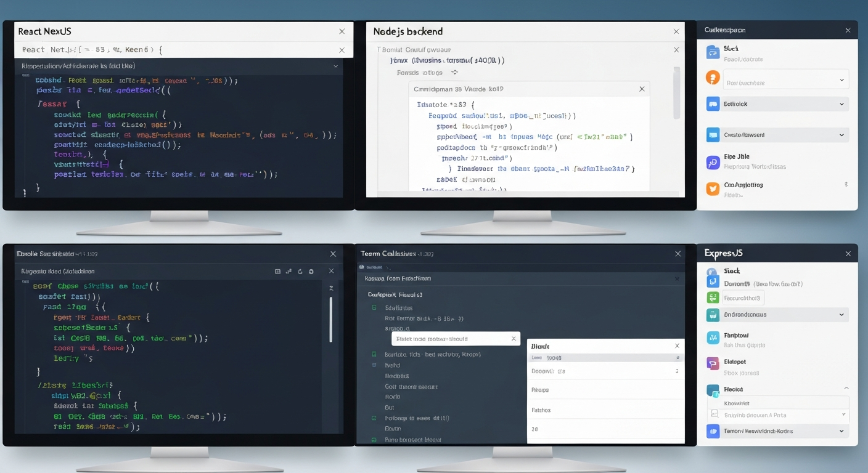Click the vertical scrollbar in bottom-left editor
This screenshot has height=473, width=868.
331,319
